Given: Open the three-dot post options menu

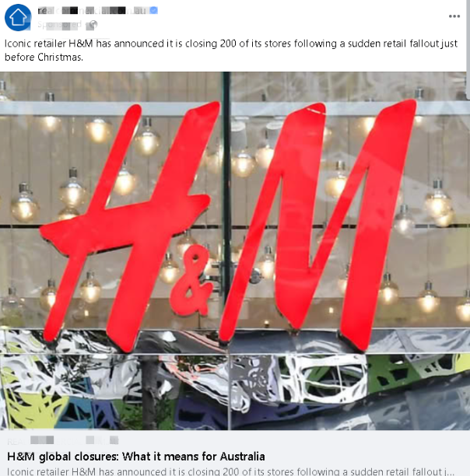Looking at the screenshot, I should tap(454, 16).
